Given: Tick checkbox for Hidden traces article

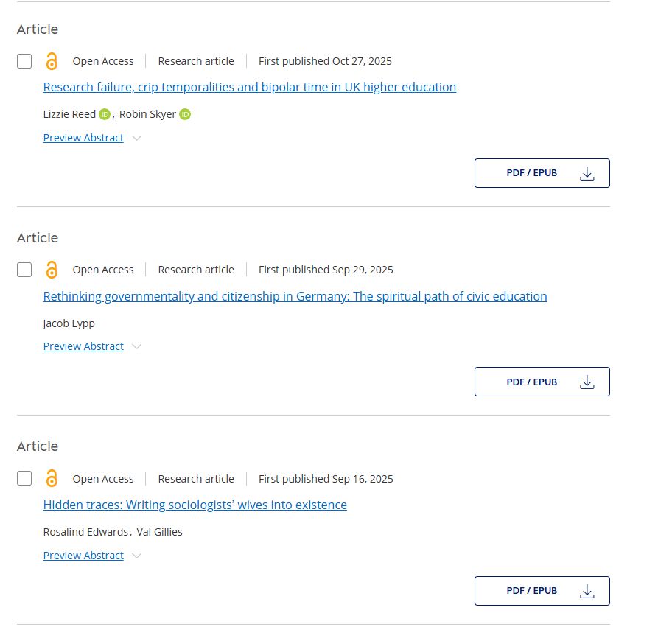Looking at the screenshot, I should [x=24, y=479].
